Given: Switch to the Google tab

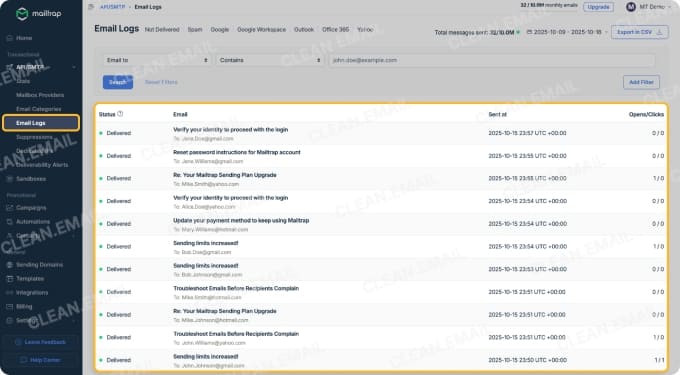Looking at the screenshot, I should (x=219, y=29).
